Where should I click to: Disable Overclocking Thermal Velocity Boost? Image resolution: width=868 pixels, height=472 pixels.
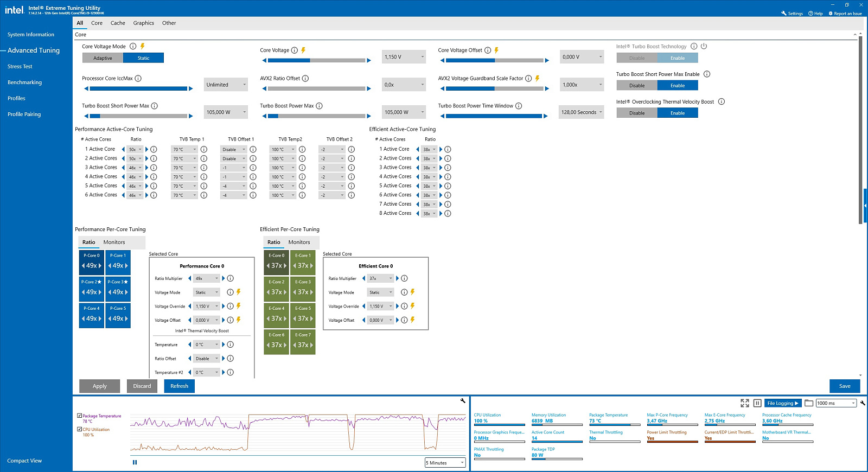pos(637,113)
